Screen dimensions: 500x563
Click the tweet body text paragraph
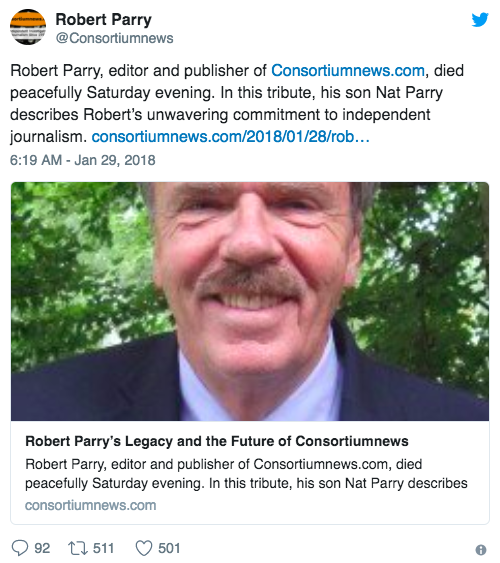pyautogui.click(x=237, y=103)
